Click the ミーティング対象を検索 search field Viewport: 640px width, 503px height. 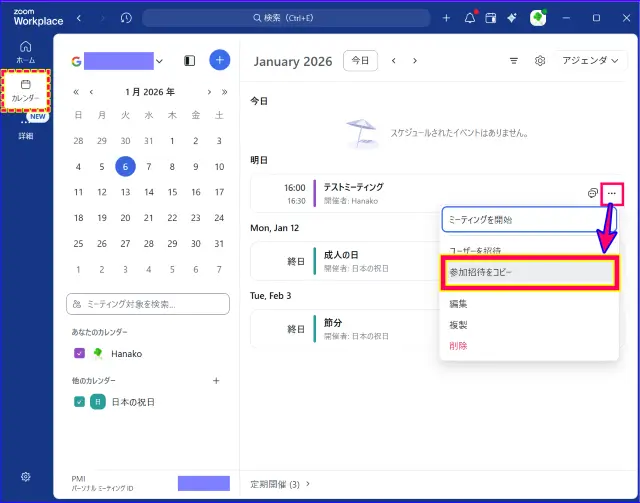click(x=149, y=303)
